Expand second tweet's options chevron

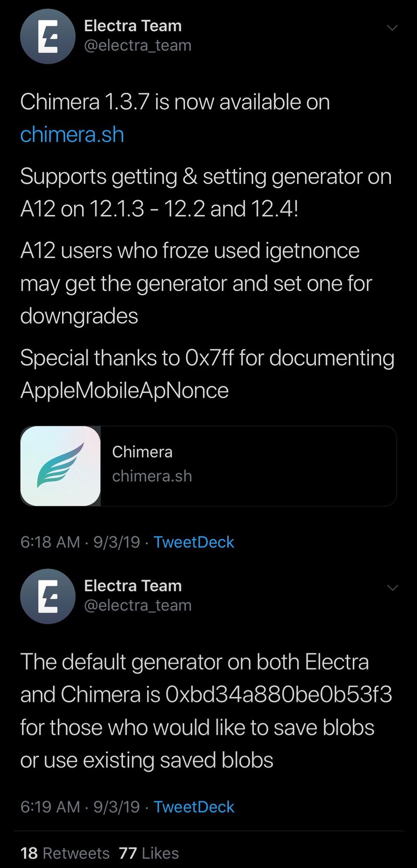[x=392, y=588]
